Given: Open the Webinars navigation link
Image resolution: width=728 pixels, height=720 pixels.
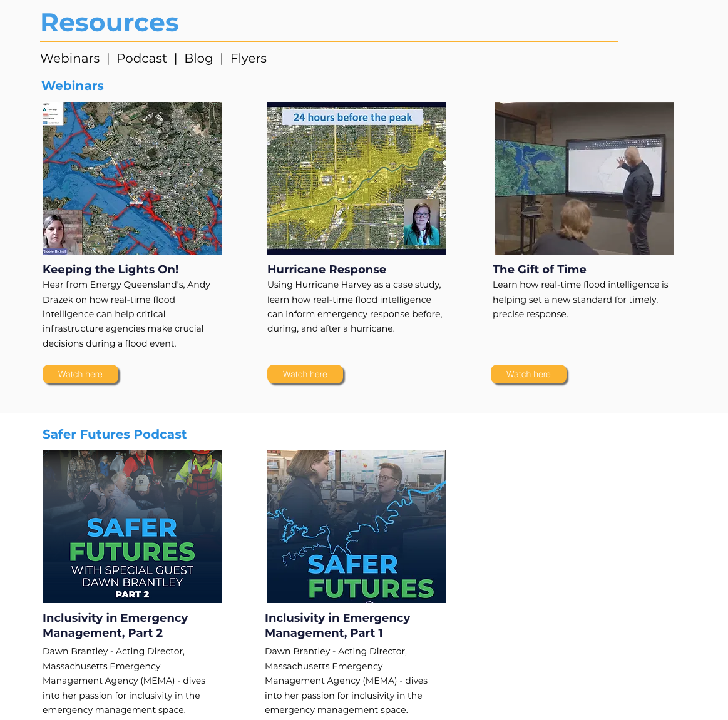Looking at the screenshot, I should tap(69, 58).
